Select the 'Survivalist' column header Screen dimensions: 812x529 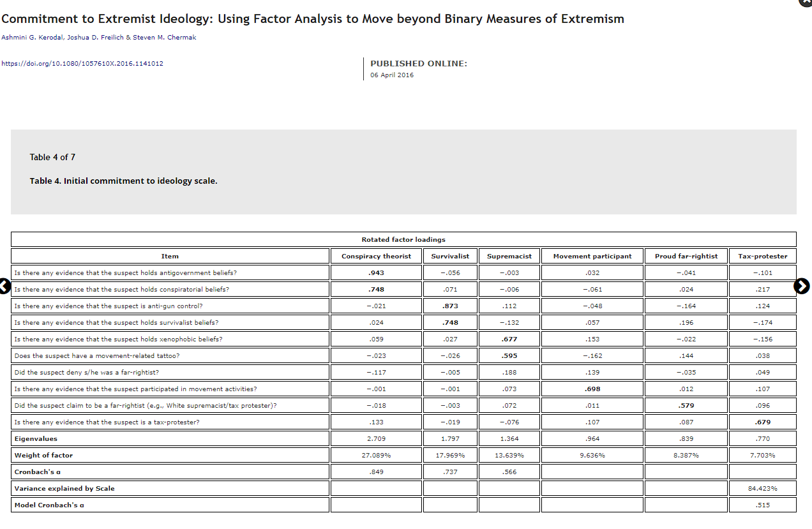coord(450,256)
